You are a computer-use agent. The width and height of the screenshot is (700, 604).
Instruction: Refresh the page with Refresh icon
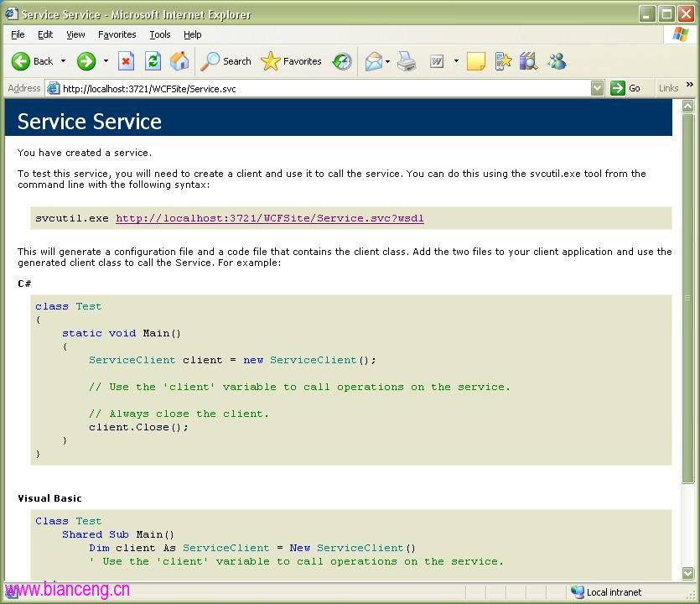point(153,61)
